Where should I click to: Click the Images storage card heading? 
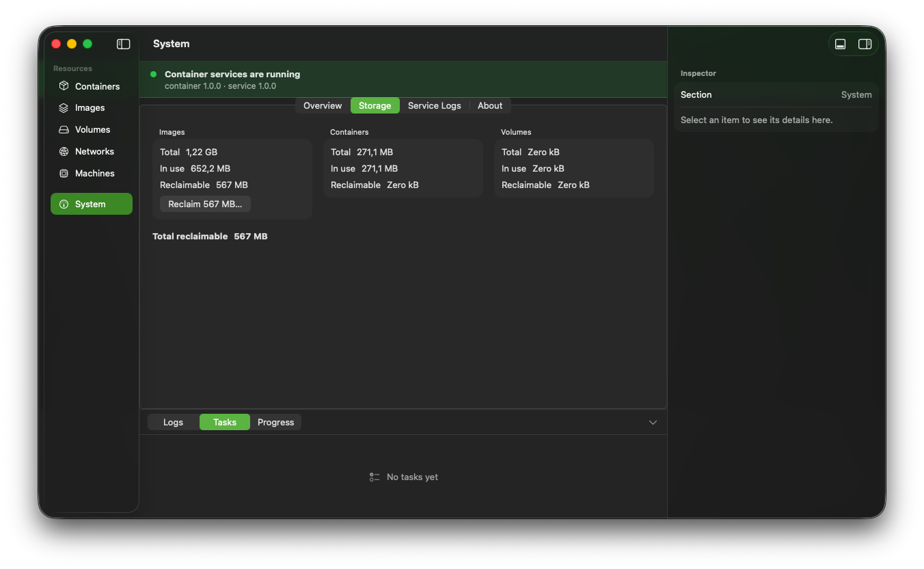[x=172, y=132]
